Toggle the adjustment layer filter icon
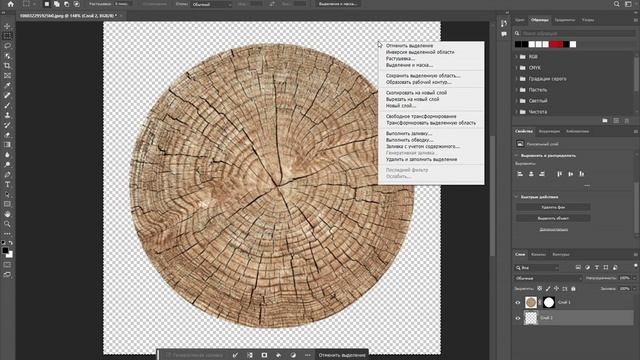 tap(587, 267)
